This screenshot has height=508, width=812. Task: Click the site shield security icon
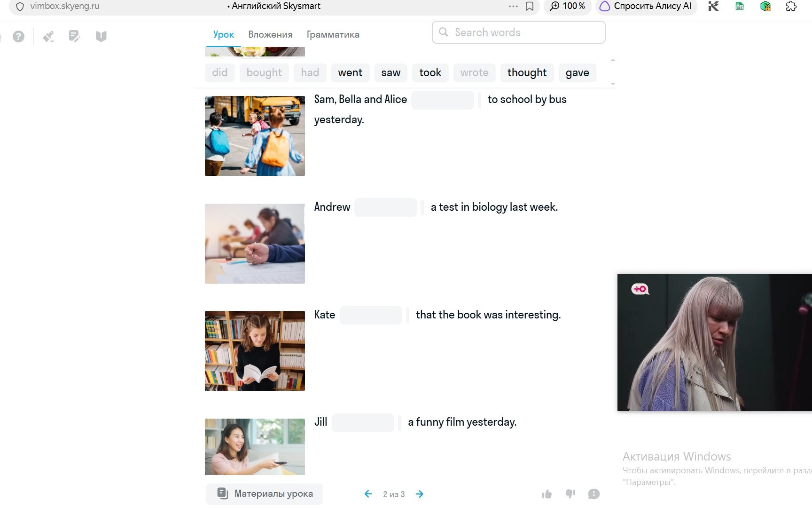[x=20, y=7]
